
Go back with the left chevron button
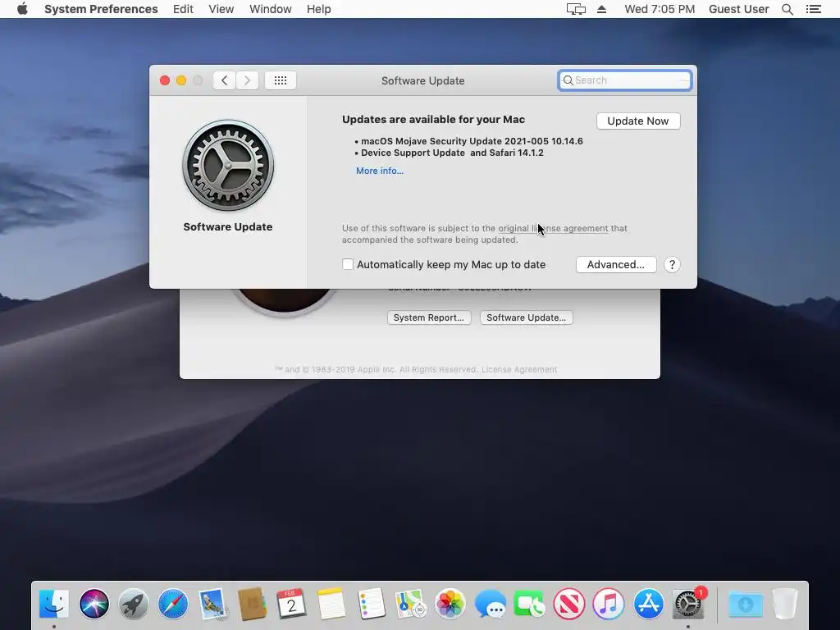[225, 80]
